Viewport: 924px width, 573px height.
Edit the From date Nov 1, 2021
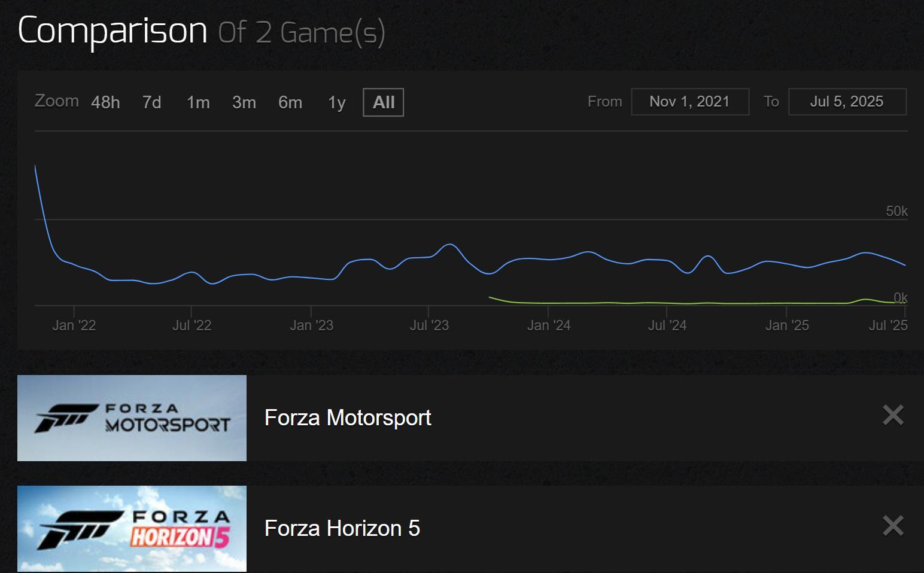coord(689,102)
